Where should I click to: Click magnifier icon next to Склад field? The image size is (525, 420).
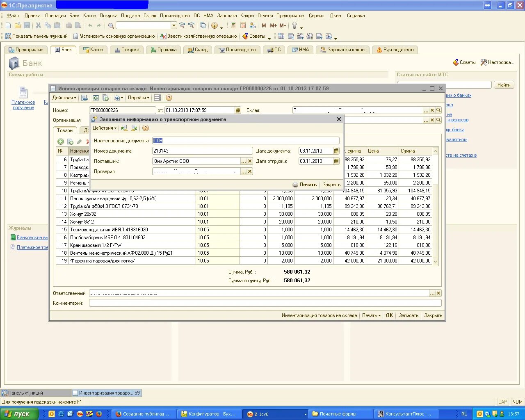coord(438,110)
